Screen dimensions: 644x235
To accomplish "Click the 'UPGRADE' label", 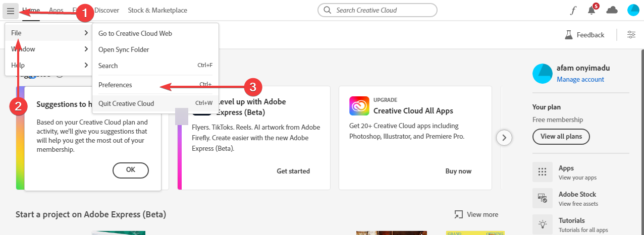I will (386, 100).
